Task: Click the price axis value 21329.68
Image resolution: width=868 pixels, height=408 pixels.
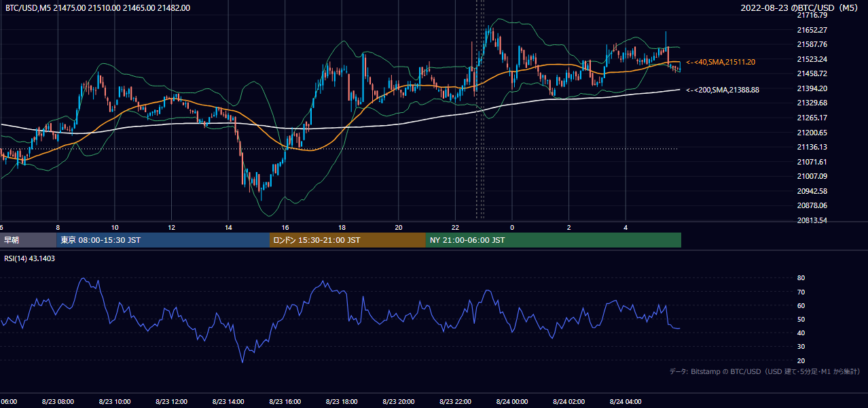Action: pyautogui.click(x=812, y=103)
